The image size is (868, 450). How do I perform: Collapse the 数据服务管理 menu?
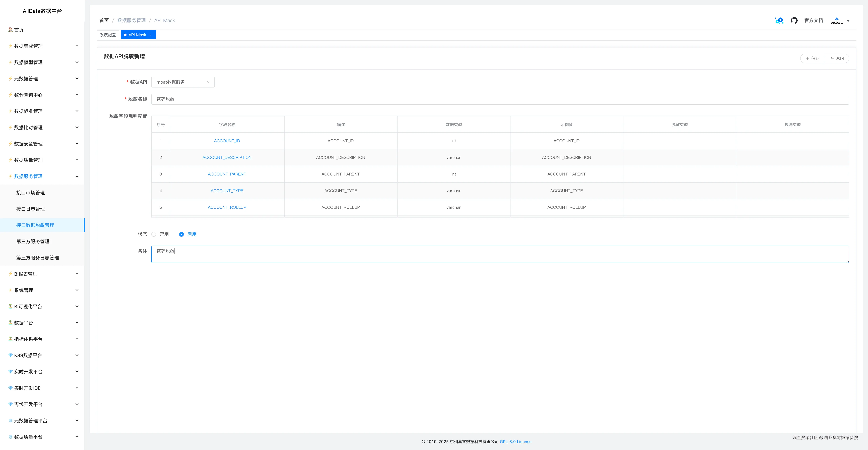pos(77,177)
